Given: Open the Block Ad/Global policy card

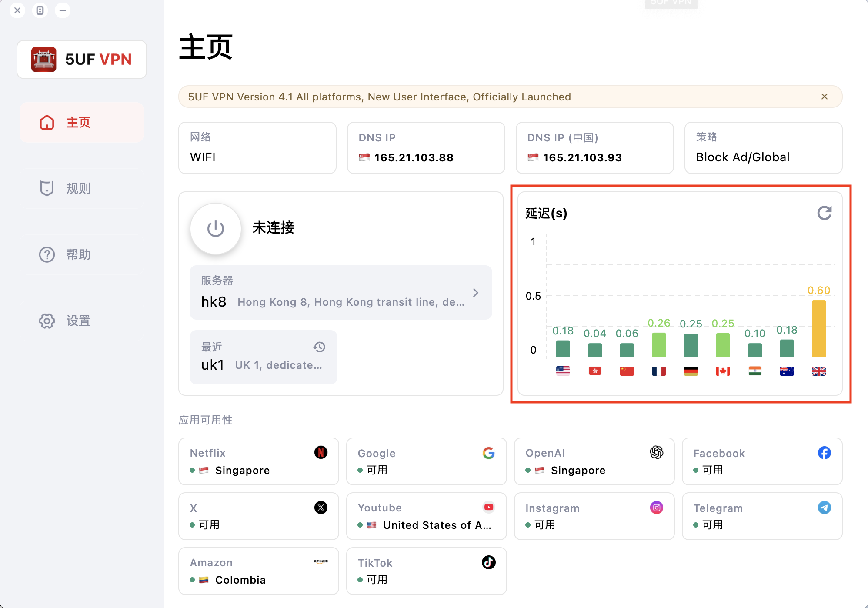Looking at the screenshot, I should click(x=763, y=148).
